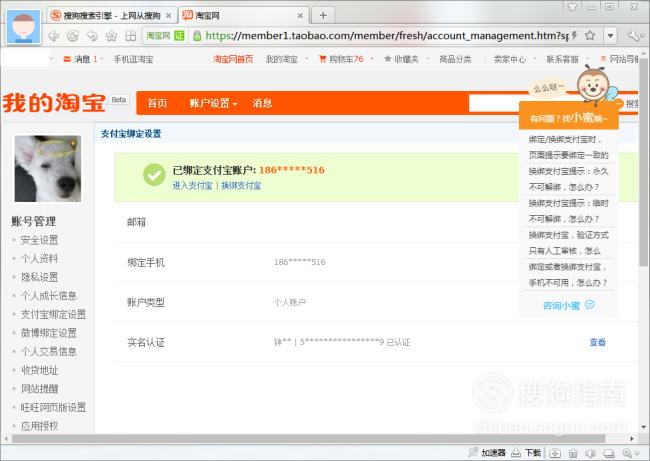Click the status bar mute speaker icon

pyautogui.click(x=591, y=453)
